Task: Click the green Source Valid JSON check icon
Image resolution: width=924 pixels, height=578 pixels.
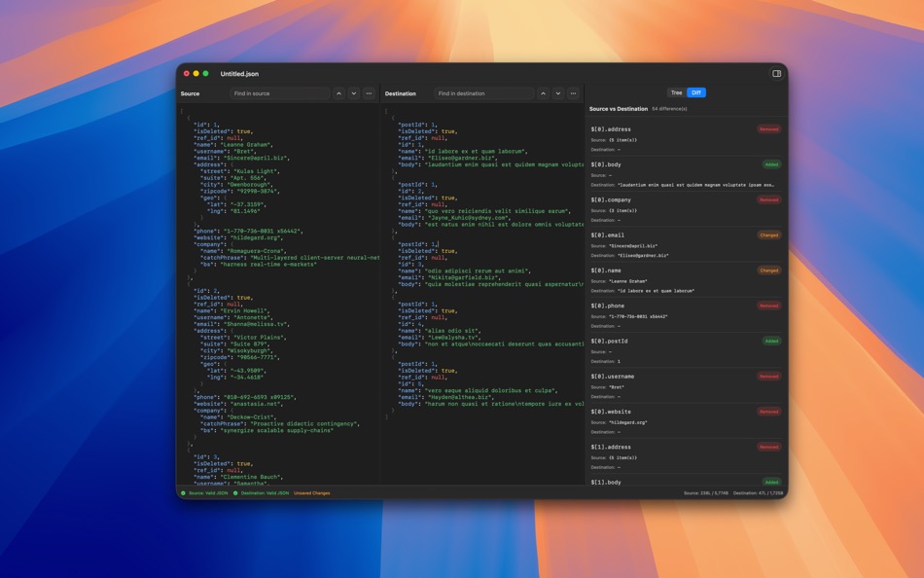Action: (185, 493)
